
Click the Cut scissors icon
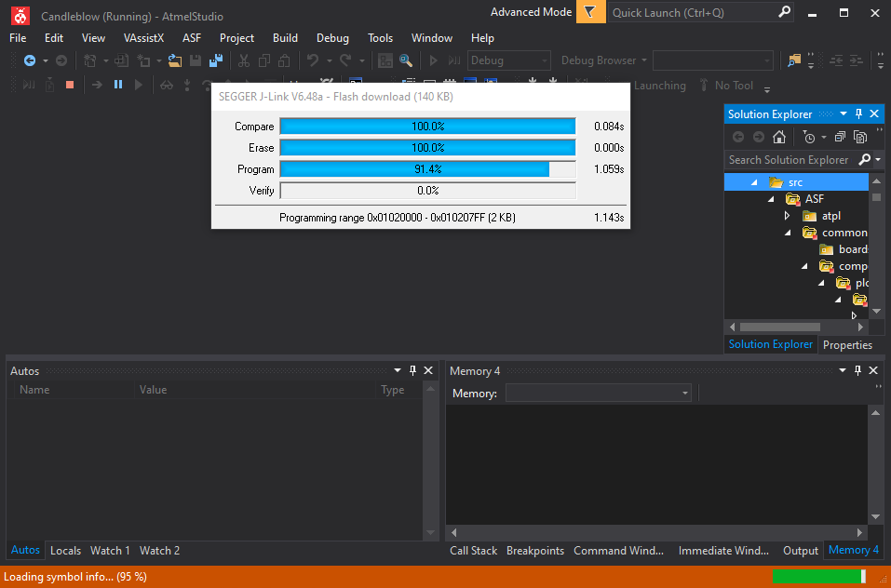tap(244, 60)
